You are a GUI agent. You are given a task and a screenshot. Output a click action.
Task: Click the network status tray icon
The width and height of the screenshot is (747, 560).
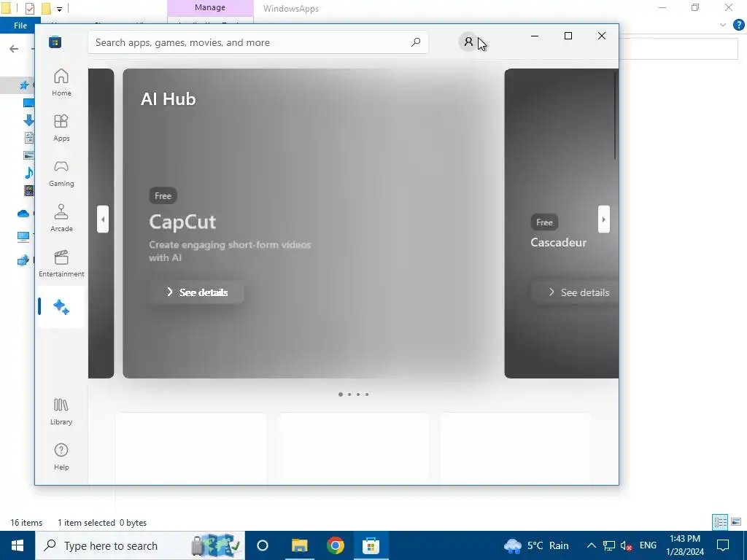click(x=609, y=545)
